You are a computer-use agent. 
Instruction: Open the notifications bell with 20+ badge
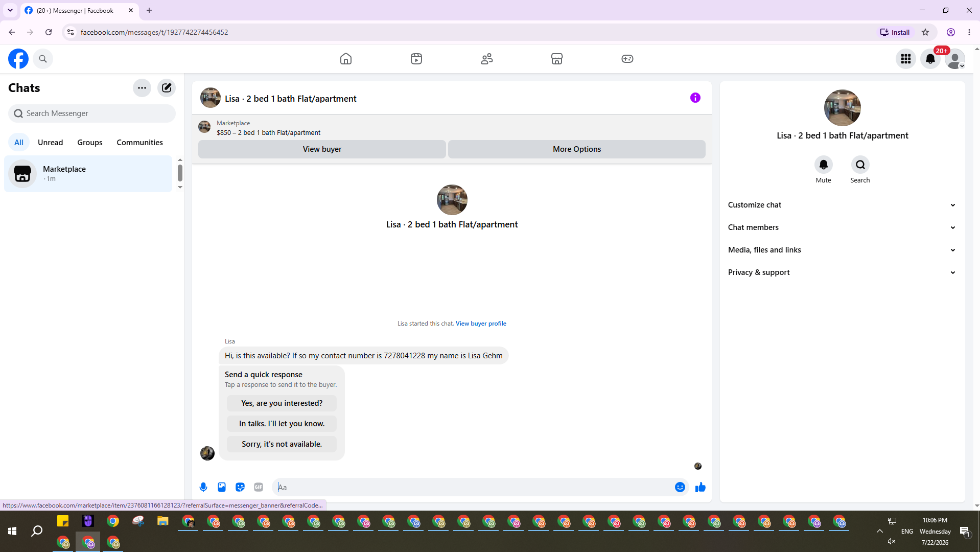point(930,59)
